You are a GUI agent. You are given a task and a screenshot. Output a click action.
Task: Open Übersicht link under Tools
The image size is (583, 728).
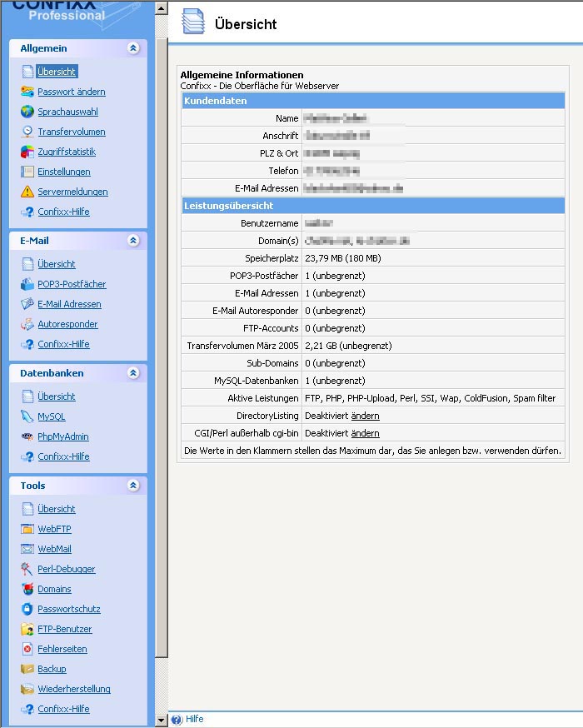tap(57, 509)
